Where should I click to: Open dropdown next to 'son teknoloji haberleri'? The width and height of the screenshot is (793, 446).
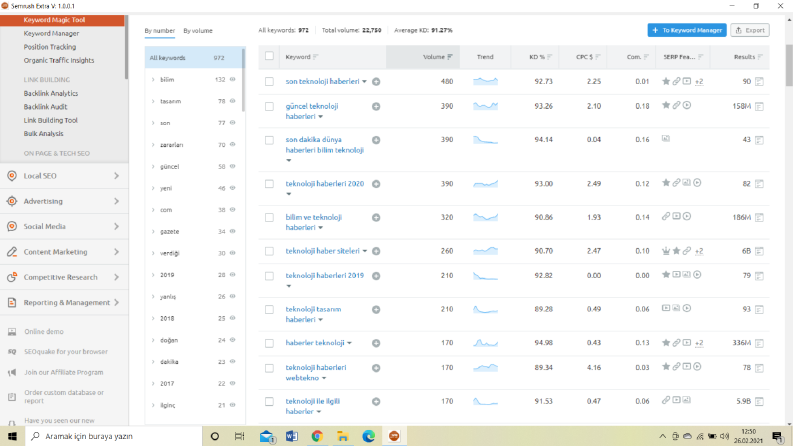pyautogui.click(x=364, y=81)
